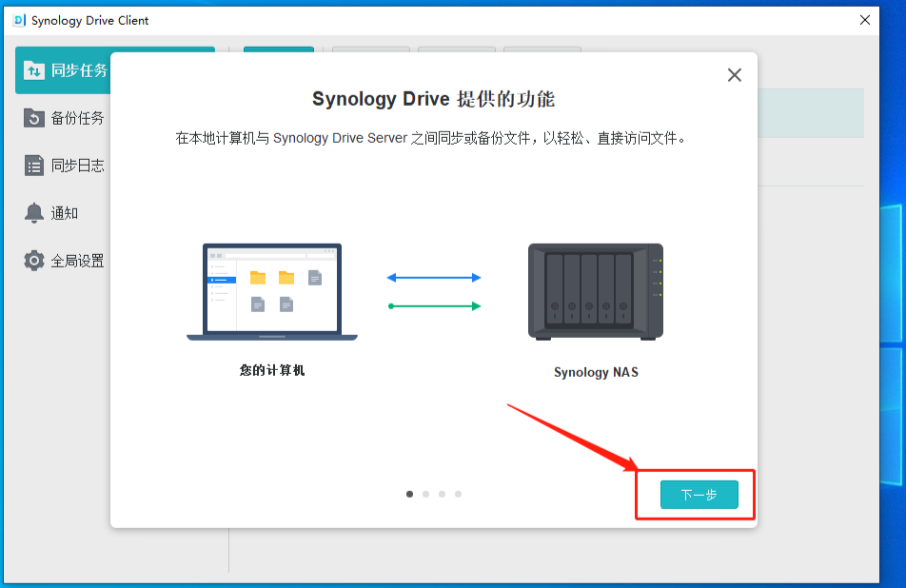Screen dimensions: 906x588
Task: Open the 通知 text label in sidebar
Action: [x=65, y=213]
